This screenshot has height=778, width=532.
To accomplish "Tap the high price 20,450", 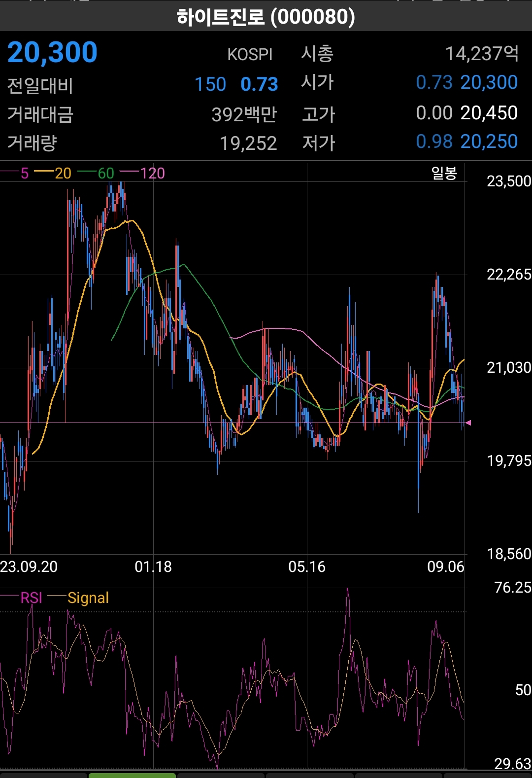I will click(489, 113).
